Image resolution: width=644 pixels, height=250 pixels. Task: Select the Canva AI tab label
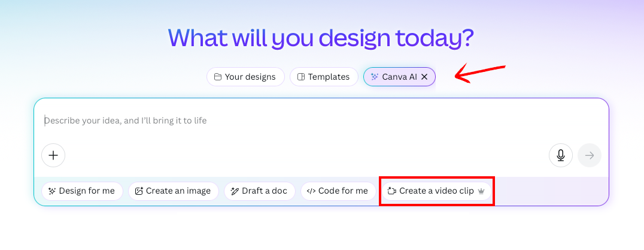pyautogui.click(x=393, y=77)
